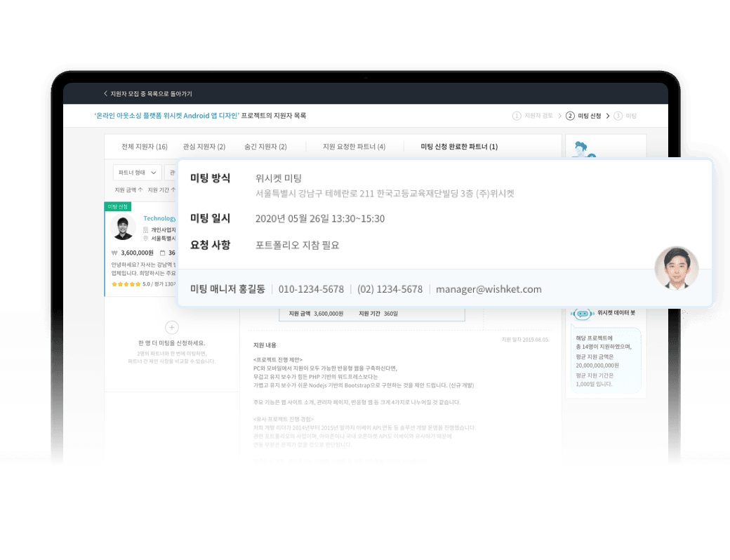Click the 위시켓 데이터 봇 robot icon
730x560 pixels.
[583, 314]
